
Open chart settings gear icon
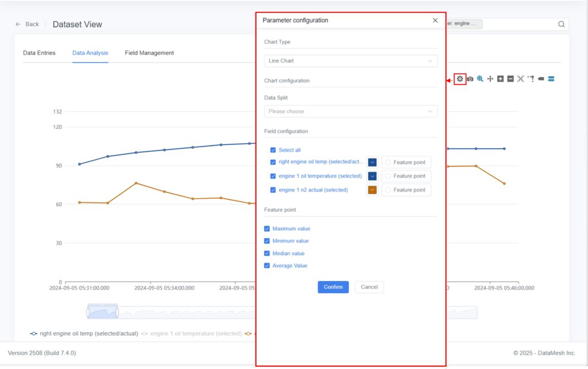pyautogui.click(x=459, y=79)
